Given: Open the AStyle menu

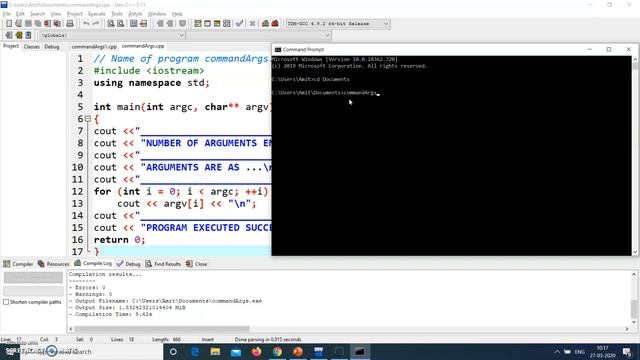Looking at the screenshot, I should pyautogui.click(x=135, y=14).
